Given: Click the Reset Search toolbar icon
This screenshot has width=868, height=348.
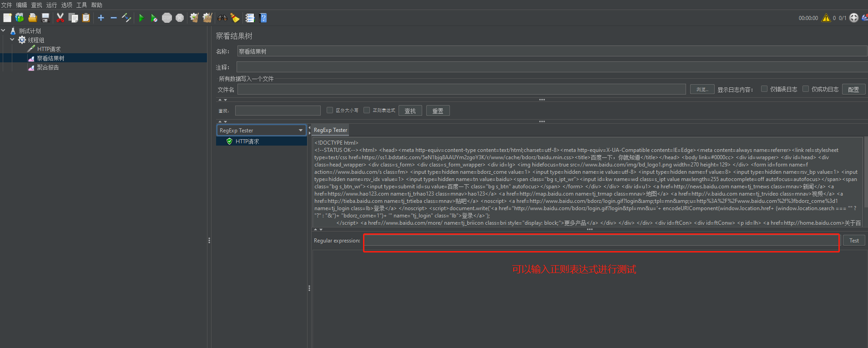Looking at the screenshot, I should (x=235, y=18).
